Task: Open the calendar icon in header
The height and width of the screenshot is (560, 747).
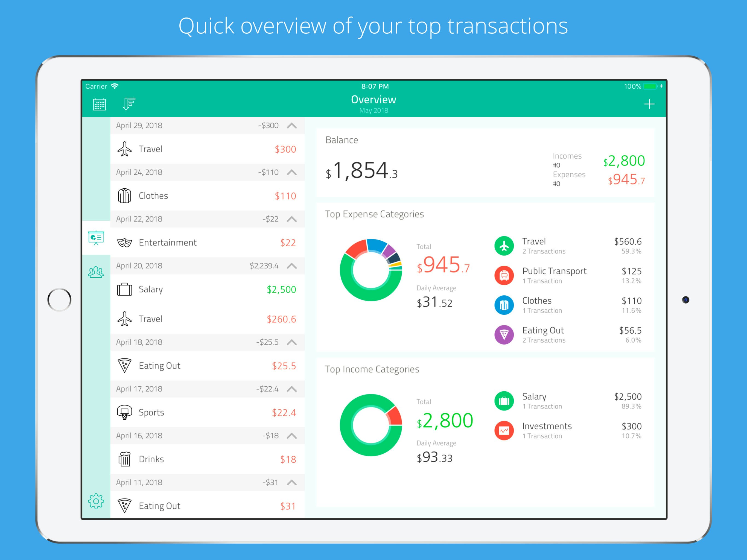Action: tap(99, 104)
